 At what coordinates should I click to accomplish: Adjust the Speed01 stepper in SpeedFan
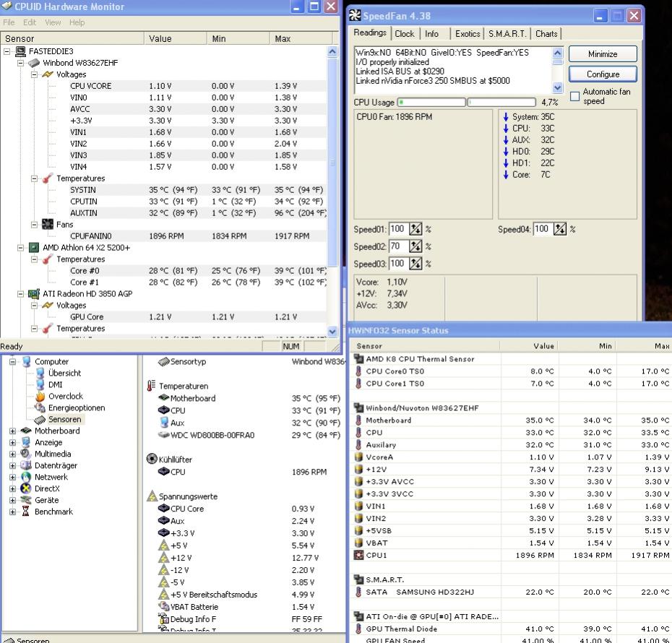(415, 229)
